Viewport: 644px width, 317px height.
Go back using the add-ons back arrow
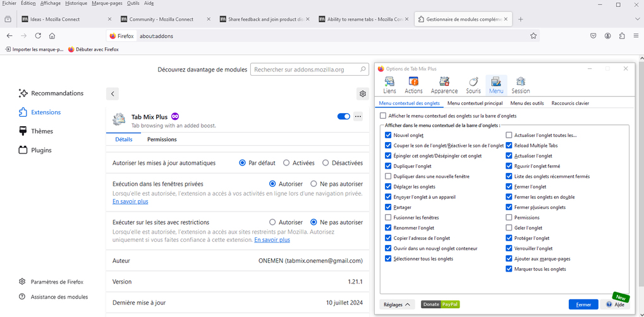[112, 94]
